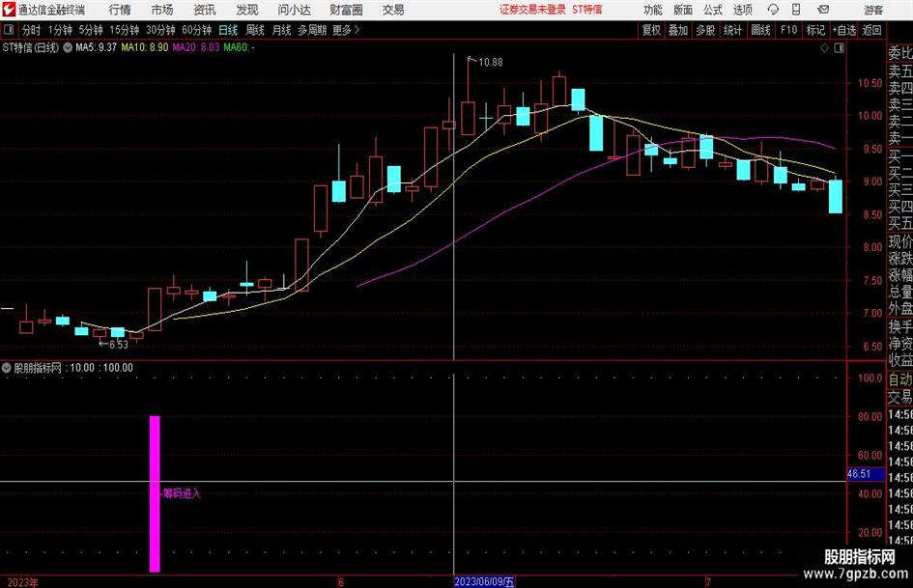The width and height of the screenshot is (913, 588).
Task: Expand the 更多 periods chevron
Action: point(357,30)
